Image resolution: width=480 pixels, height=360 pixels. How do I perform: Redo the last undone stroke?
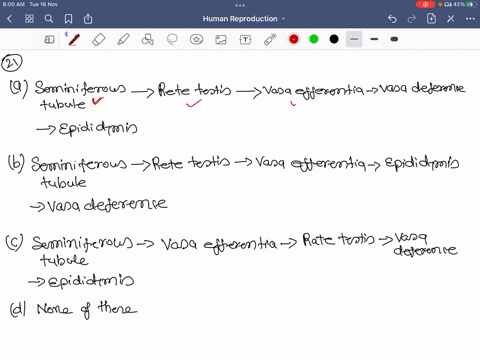pyautogui.click(x=412, y=19)
